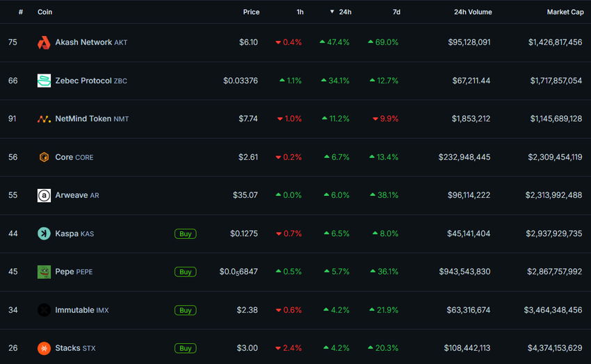Open the Immutable coin page
The height and width of the screenshot is (364, 591).
point(82,310)
